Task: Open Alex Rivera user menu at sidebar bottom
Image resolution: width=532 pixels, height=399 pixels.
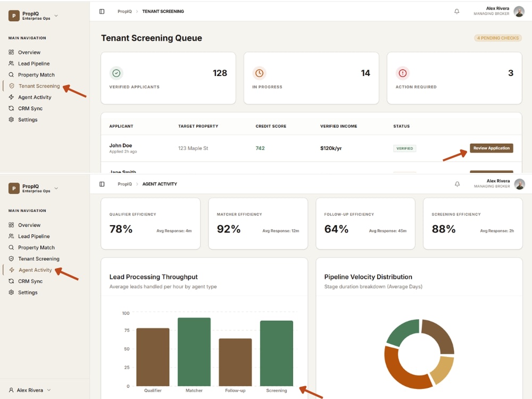Action: pyautogui.click(x=30, y=390)
